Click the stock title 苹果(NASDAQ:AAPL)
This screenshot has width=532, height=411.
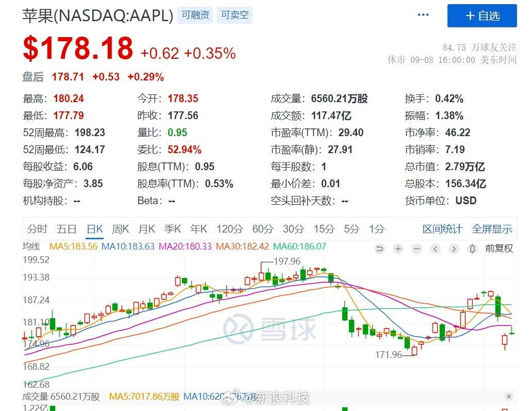click(x=98, y=15)
